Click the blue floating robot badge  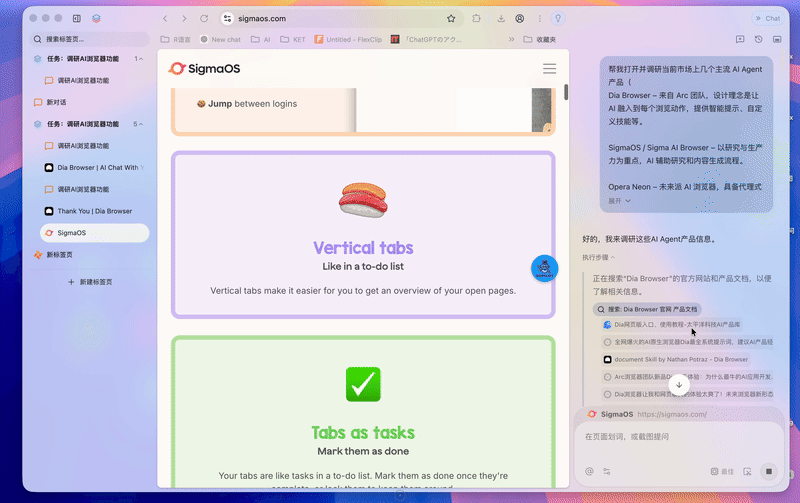tap(544, 268)
